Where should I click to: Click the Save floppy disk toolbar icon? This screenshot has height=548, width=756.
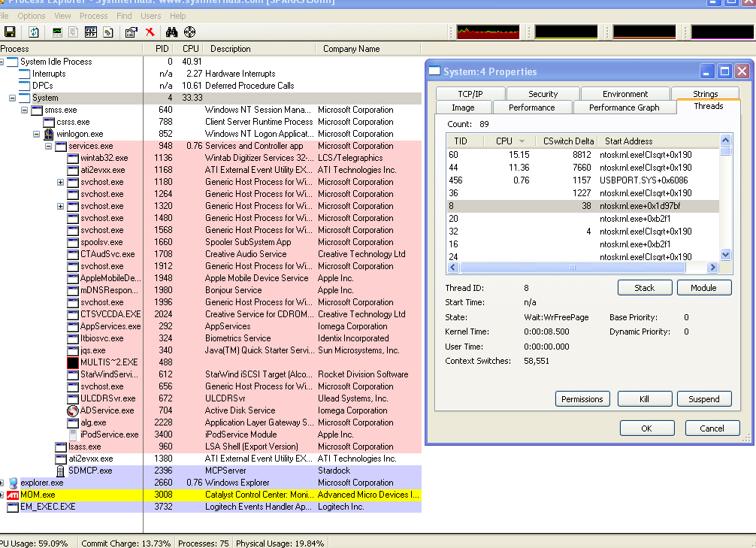point(10,32)
